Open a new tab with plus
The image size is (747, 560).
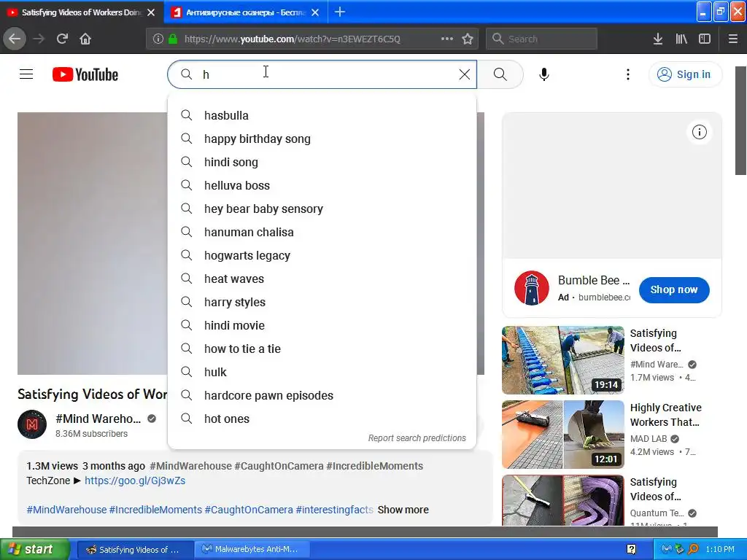pyautogui.click(x=340, y=12)
